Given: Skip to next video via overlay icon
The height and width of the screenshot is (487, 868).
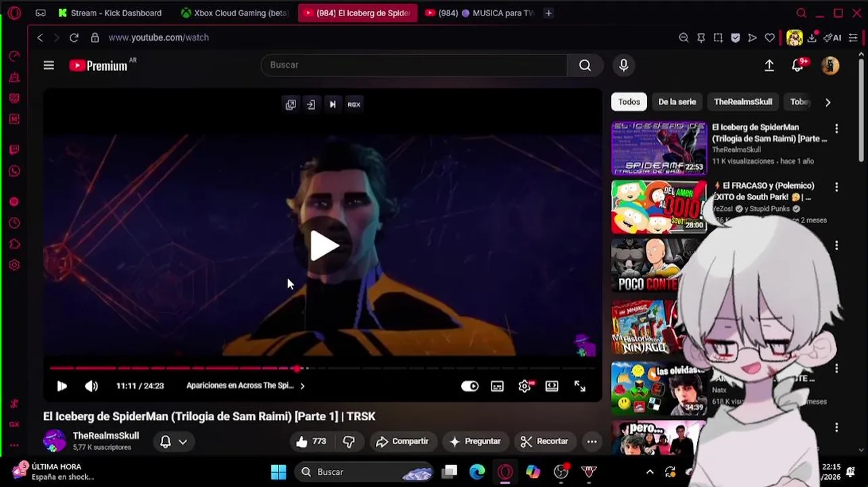Looking at the screenshot, I should click(333, 105).
